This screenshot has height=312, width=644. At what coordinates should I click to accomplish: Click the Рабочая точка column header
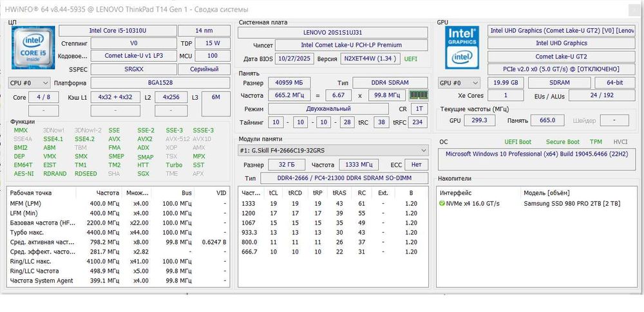(43, 193)
